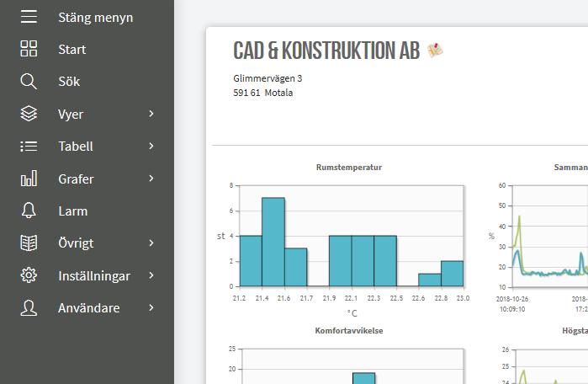Open the map icon beside company name

435,51
